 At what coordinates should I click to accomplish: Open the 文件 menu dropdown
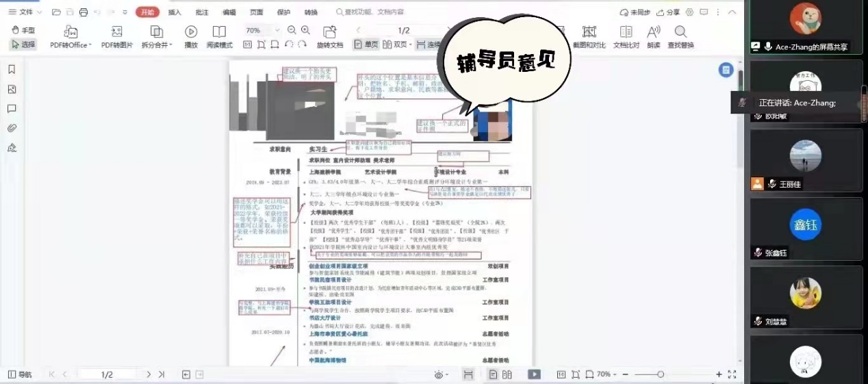pyautogui.click(x=25, y=12)
